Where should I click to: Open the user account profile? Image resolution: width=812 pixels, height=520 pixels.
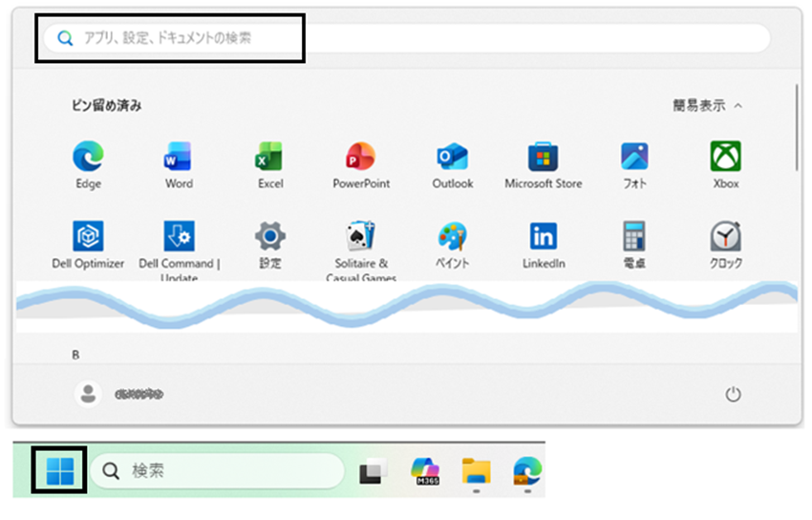pos(118,394)
